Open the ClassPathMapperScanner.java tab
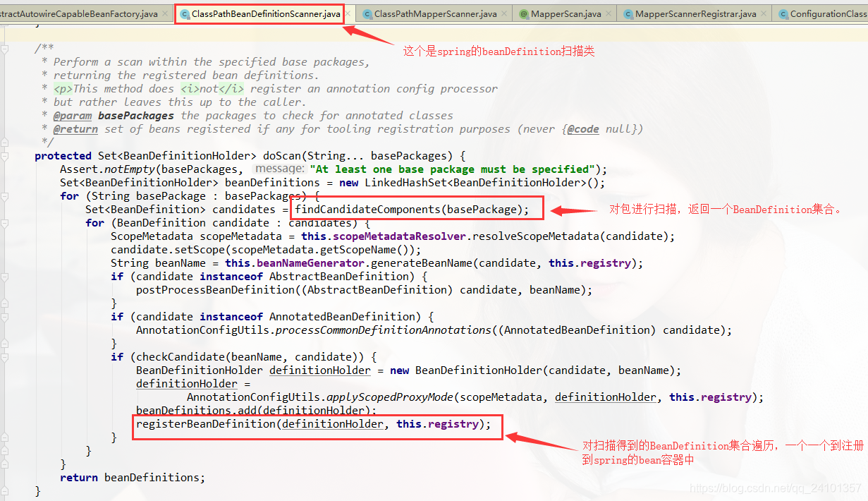This screenshot has height=501, width=868. [435, 14]
